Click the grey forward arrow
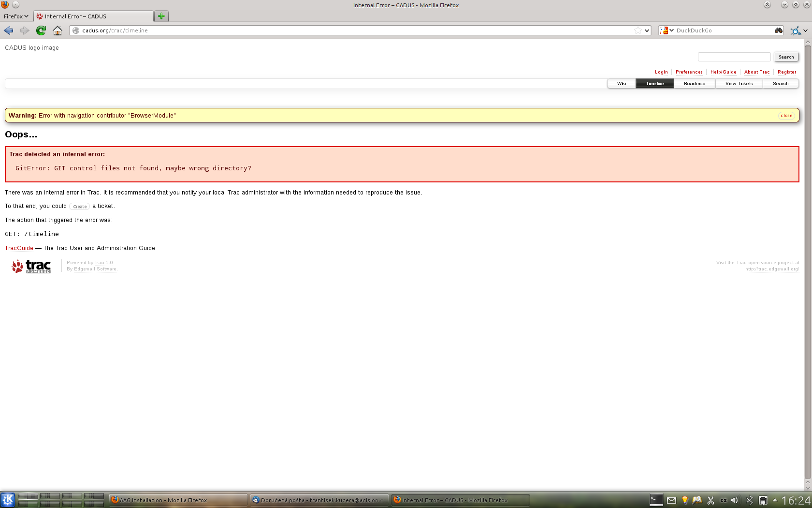The image size is (812, 508). 25,30
